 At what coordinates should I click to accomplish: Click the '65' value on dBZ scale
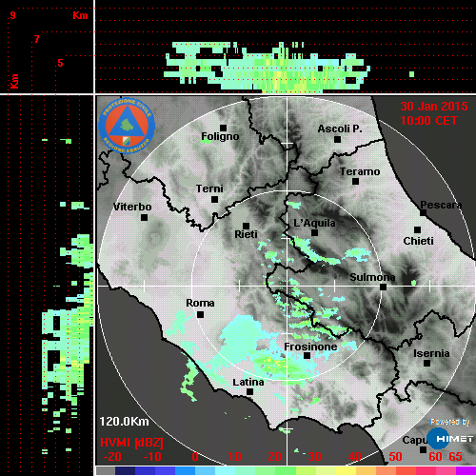(x=455, y=457)
